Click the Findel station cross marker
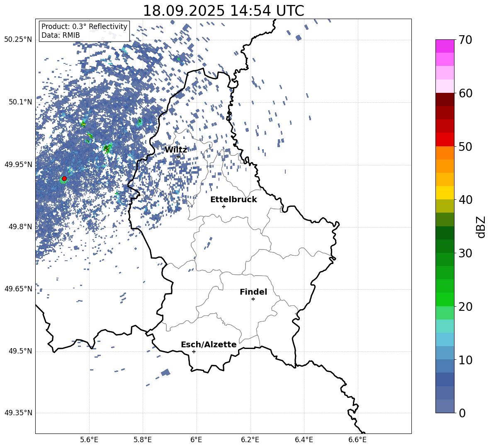The height and width of the screenshot is (448, 491). point(253,299)
